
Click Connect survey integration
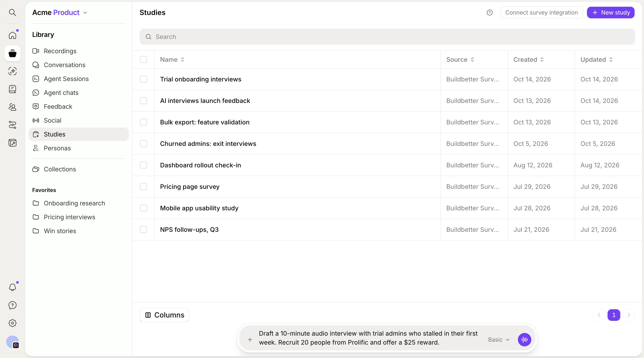click(x=542, y=13)
